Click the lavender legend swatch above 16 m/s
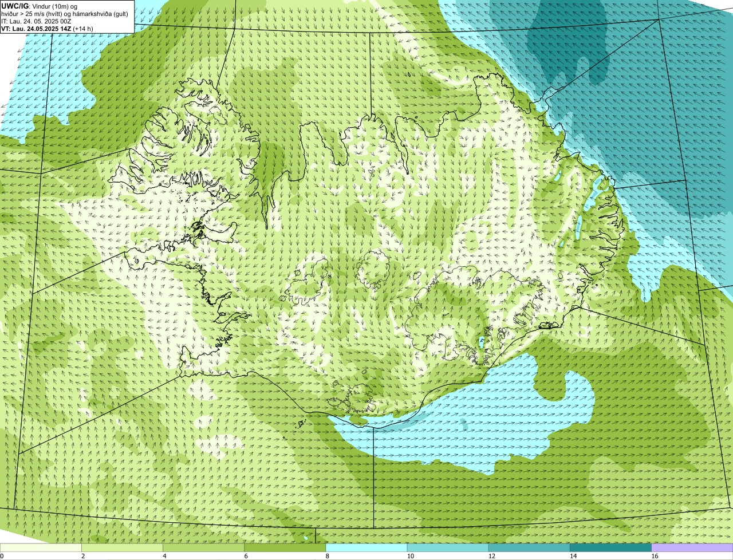 tap(692, 547)
